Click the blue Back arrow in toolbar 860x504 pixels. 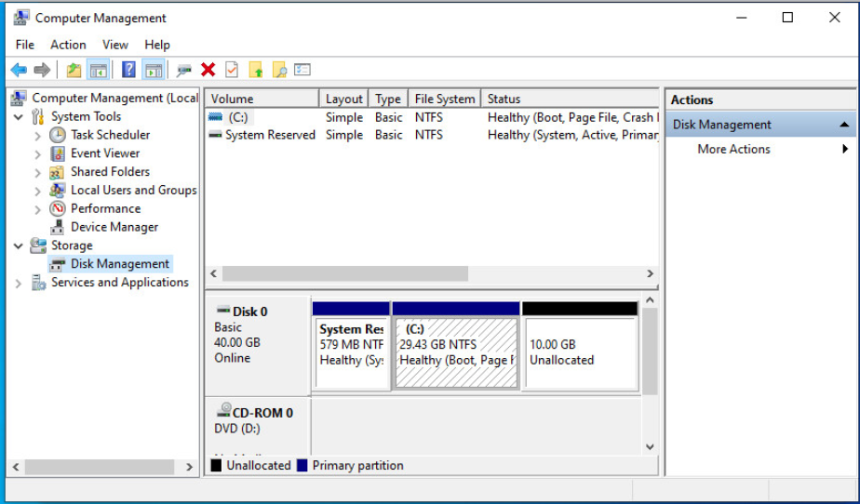coord(19,70)
